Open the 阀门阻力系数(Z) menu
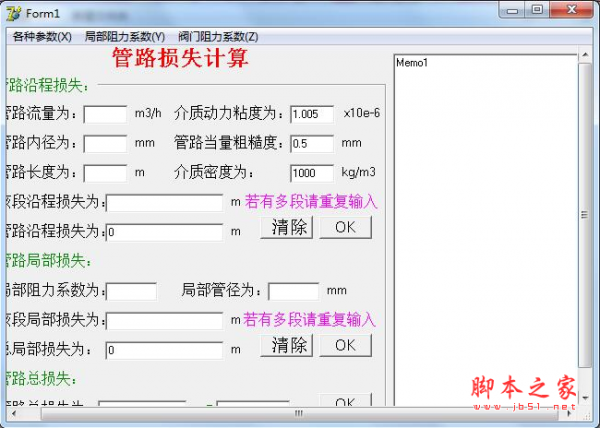 coord(218,37)
